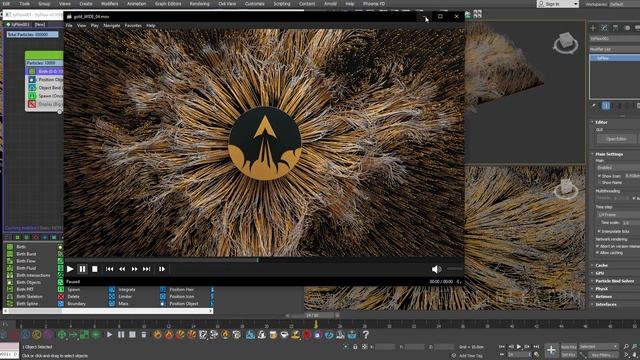Screen dimensions: 640x360
Task: Click the trash icon in the Phoenix toolbar
Action: click(x=144, y=335)
